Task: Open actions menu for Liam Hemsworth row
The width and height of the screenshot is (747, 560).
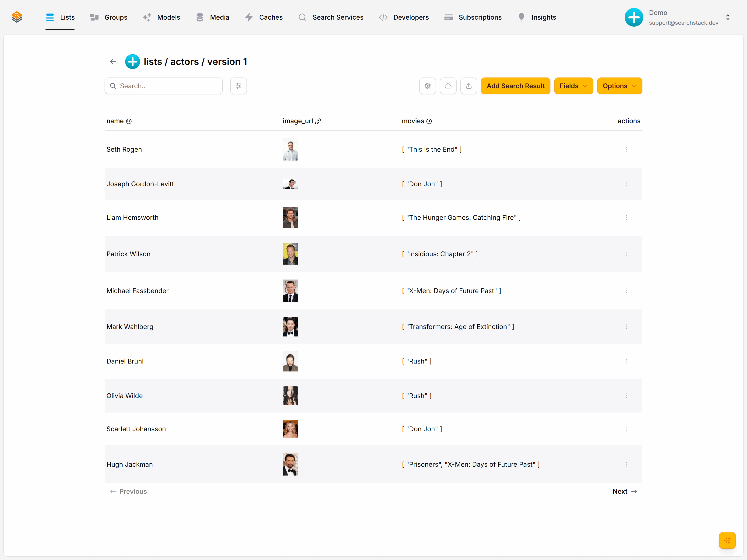Action: pyautogui.click(x=626, y=217)
